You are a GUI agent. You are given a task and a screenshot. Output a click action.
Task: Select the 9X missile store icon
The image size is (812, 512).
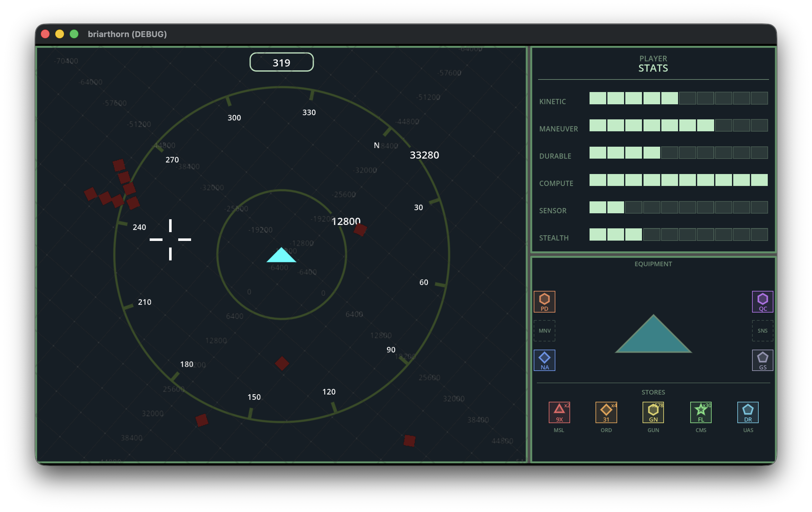pos(559,412)
